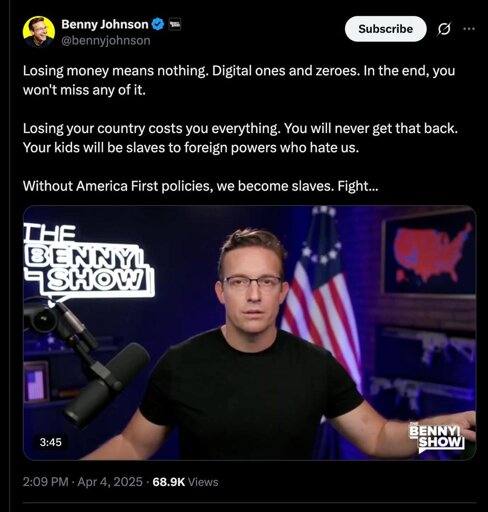The height and width of the screenshot is (512, 488).
Task: Click the Benny Show watermark in video corner
Action: tap(437, 437)
